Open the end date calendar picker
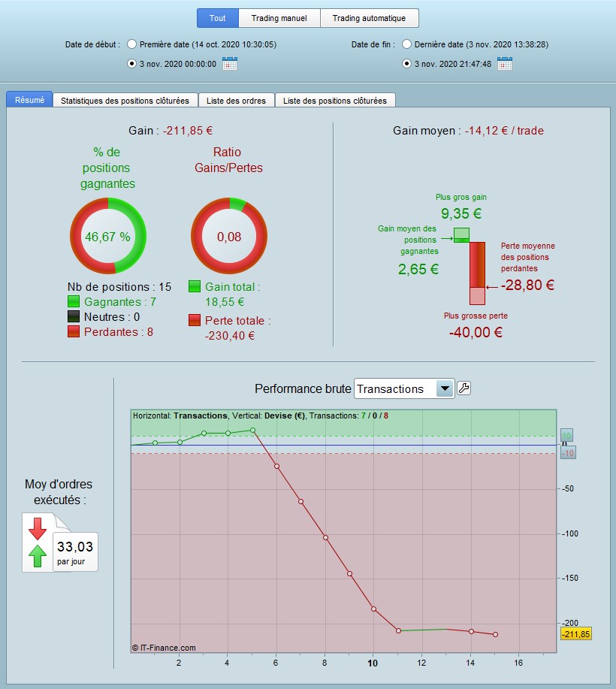This screenshot has height=689, width=616. click(505, 64)
